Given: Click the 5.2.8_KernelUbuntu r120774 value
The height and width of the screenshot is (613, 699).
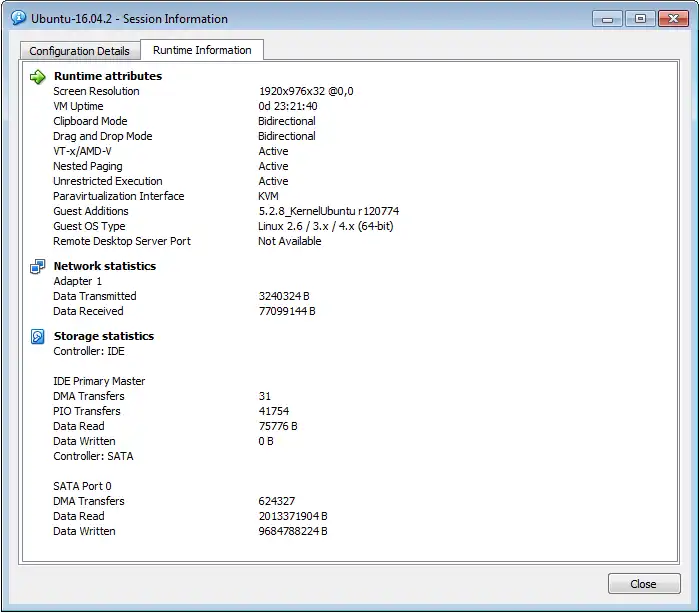Looking at the screenshot, I should tap(329, 211).
